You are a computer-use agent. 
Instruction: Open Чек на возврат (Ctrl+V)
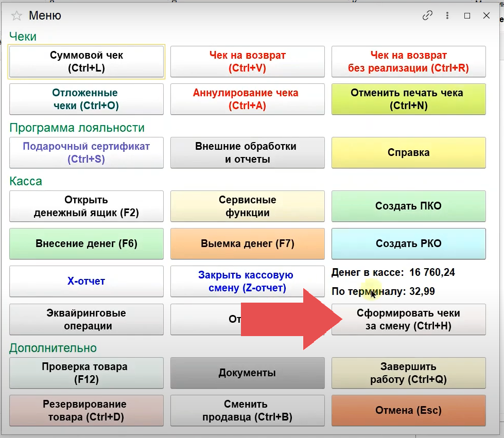(x=248, y=62)
